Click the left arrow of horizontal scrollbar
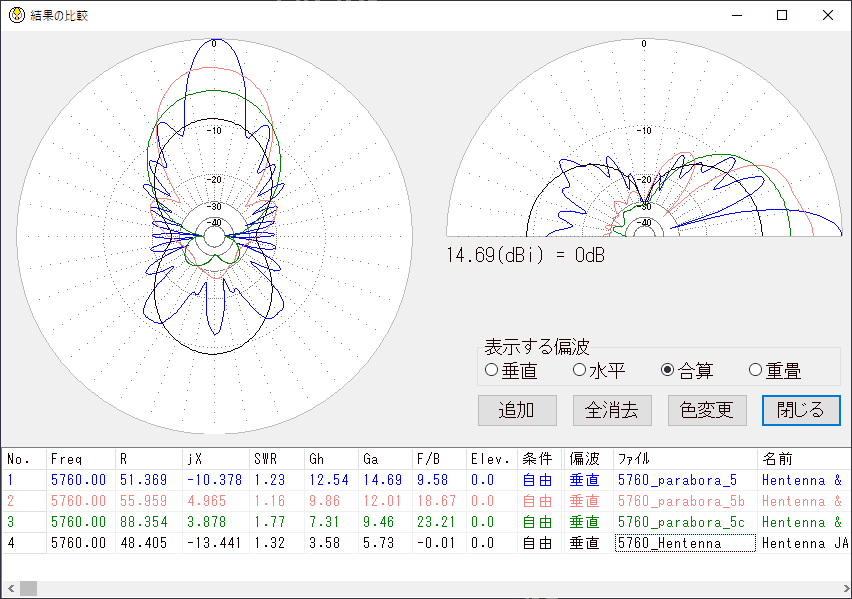This screenshot has height=599, width=852. pyautogui.click(x=8, y=589)
